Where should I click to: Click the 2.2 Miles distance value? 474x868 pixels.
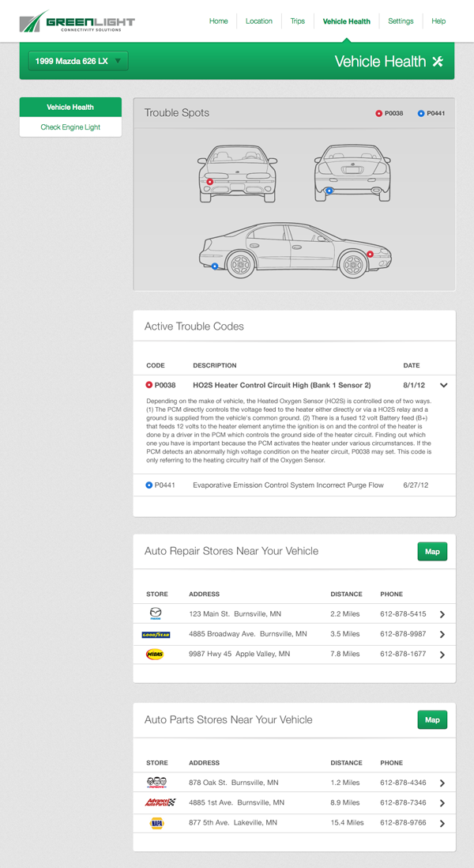pyautogui.click(x=345, y=614)
